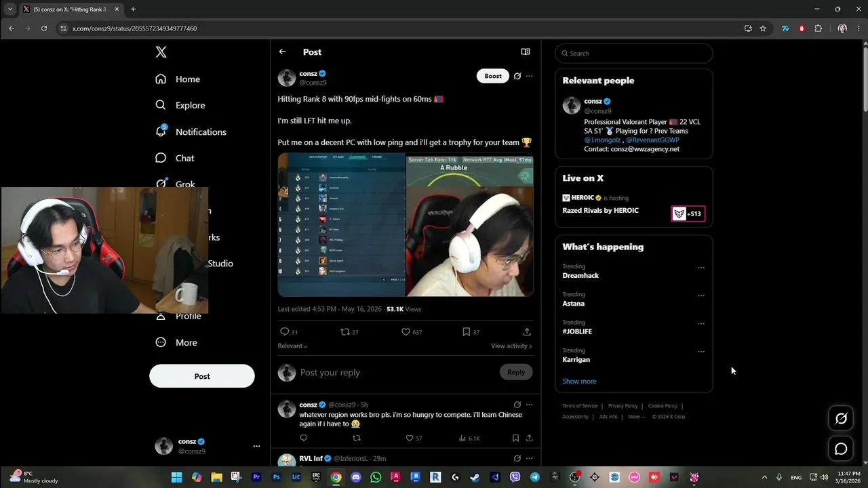The height and width of the screenshot is (488, 868).
Task: Open Terms of Service link
Action: (580, 406)
